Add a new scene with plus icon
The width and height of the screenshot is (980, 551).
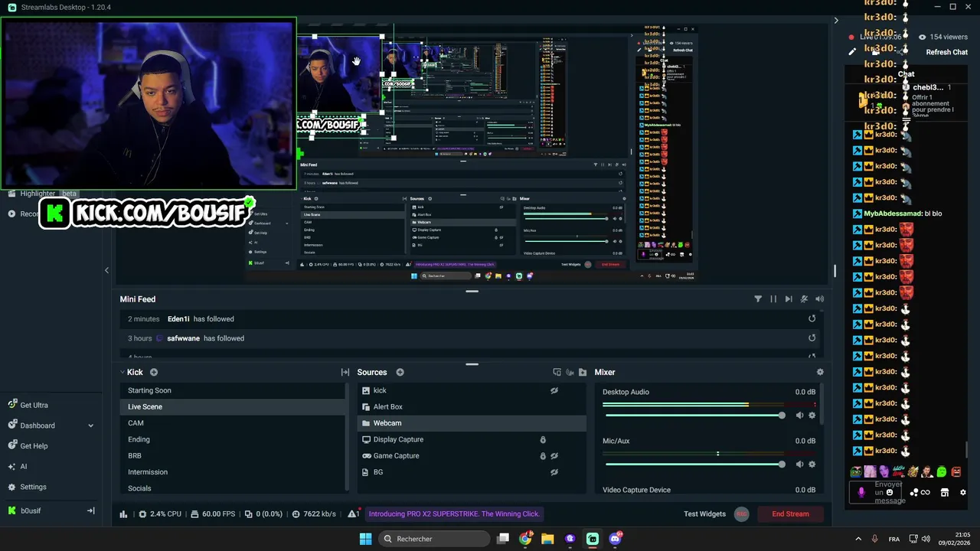point(154,372)
